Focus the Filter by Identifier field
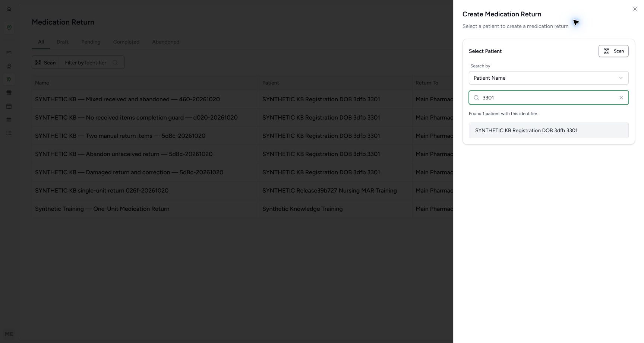The height and width of the screenshot is (343, 644). (91, 63)
